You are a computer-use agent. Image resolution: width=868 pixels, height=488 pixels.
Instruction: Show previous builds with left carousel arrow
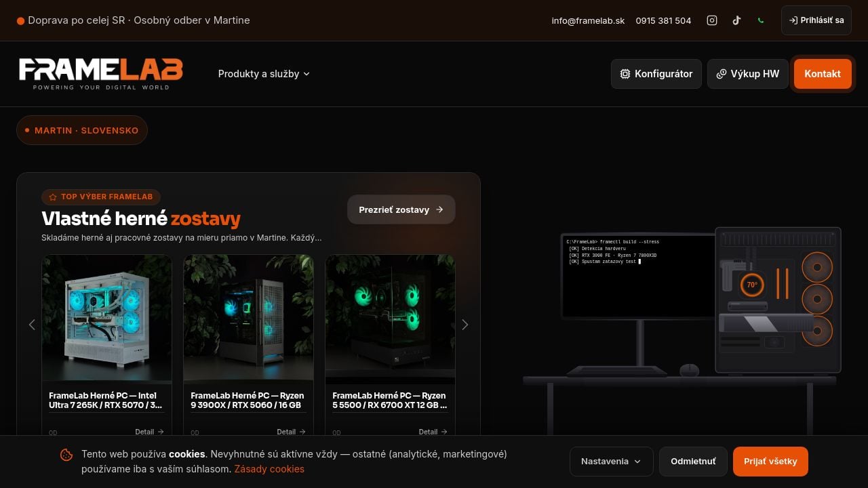pyautogui.click(x=32, y=325)
